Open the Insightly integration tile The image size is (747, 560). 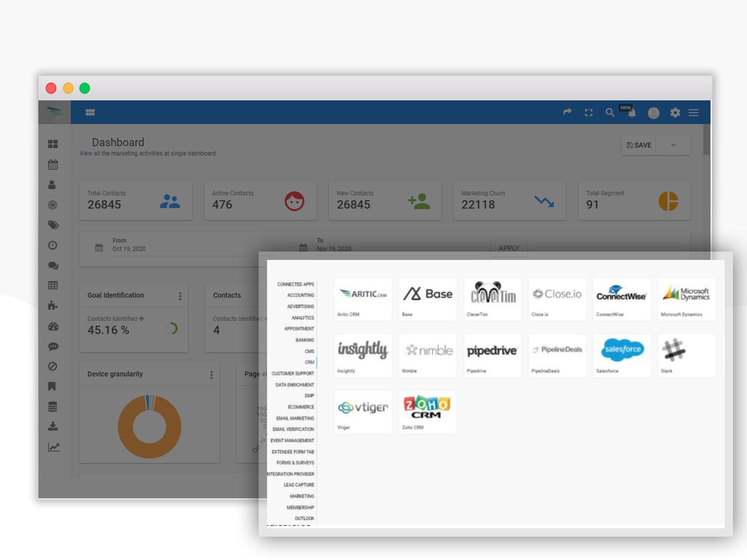pyautogui.click(x=363, y=356)
